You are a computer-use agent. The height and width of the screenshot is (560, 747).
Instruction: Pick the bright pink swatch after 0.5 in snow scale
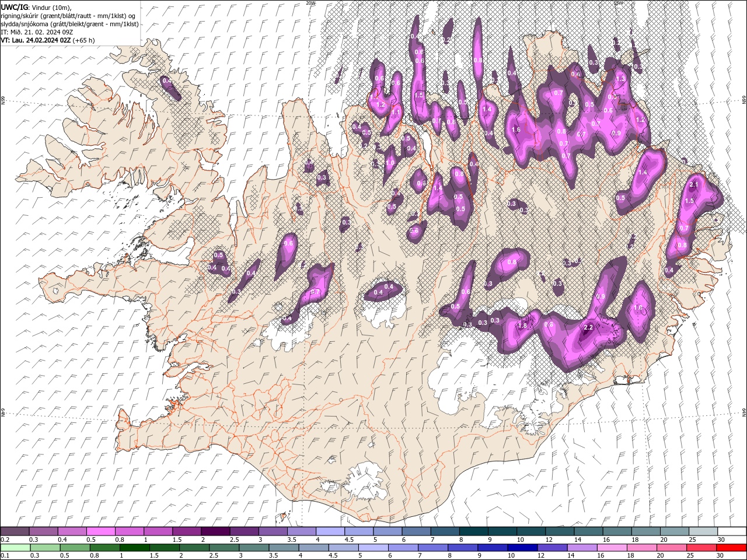point(100,531)
